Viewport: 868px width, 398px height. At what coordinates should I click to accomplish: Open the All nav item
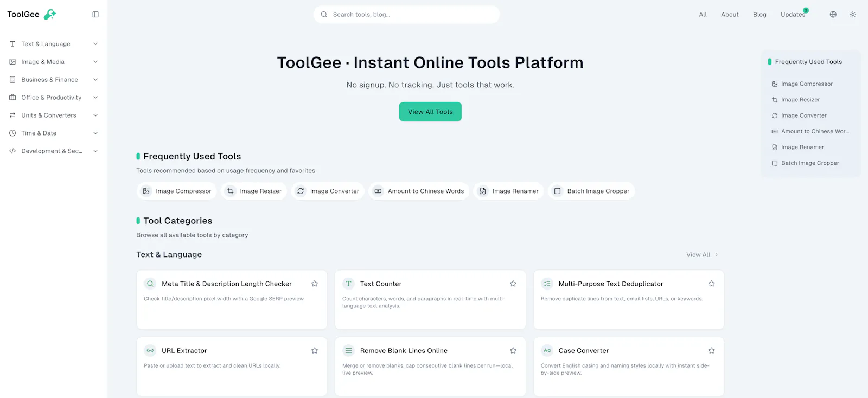703,15
